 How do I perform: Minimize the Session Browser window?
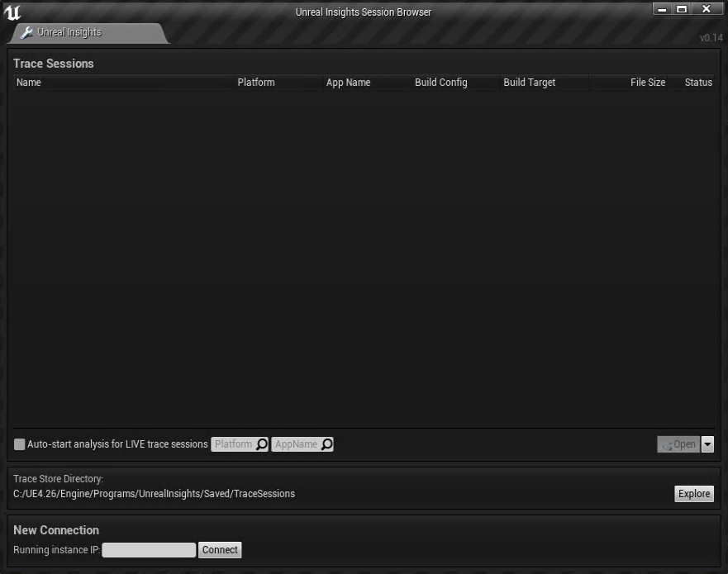pos(663,9)
